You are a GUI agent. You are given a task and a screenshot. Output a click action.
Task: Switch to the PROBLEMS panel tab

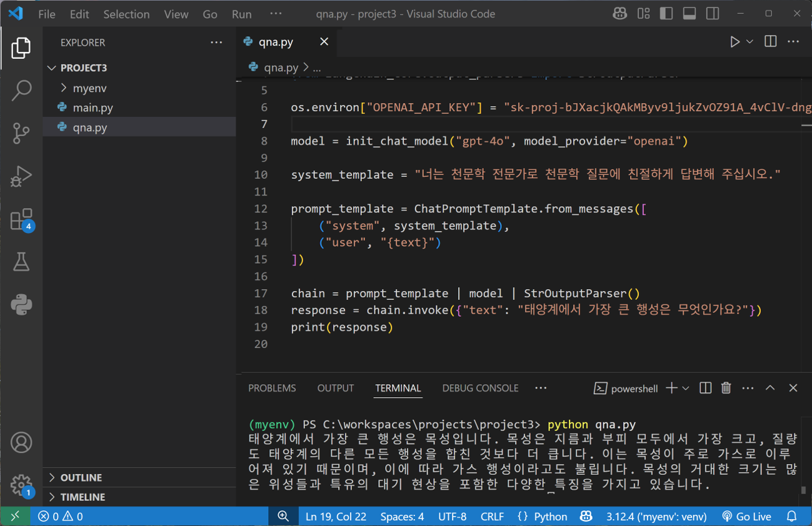272,388
